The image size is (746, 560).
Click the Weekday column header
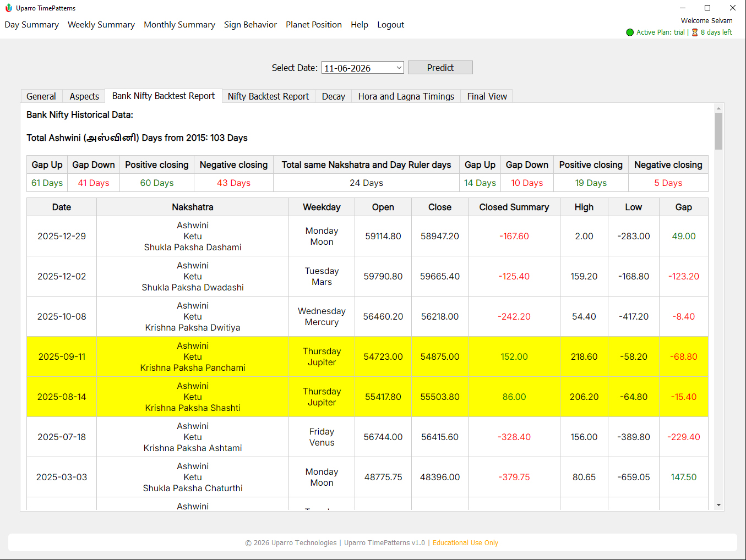[x=322, y=207]
